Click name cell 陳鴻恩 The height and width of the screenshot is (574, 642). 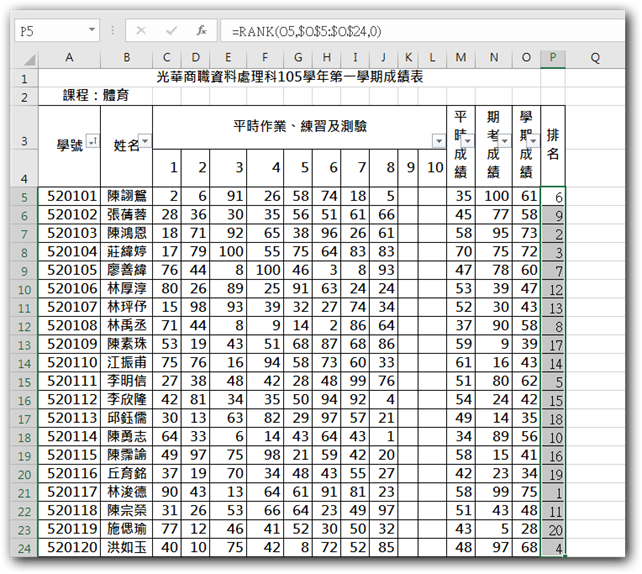tap(127, 233)
